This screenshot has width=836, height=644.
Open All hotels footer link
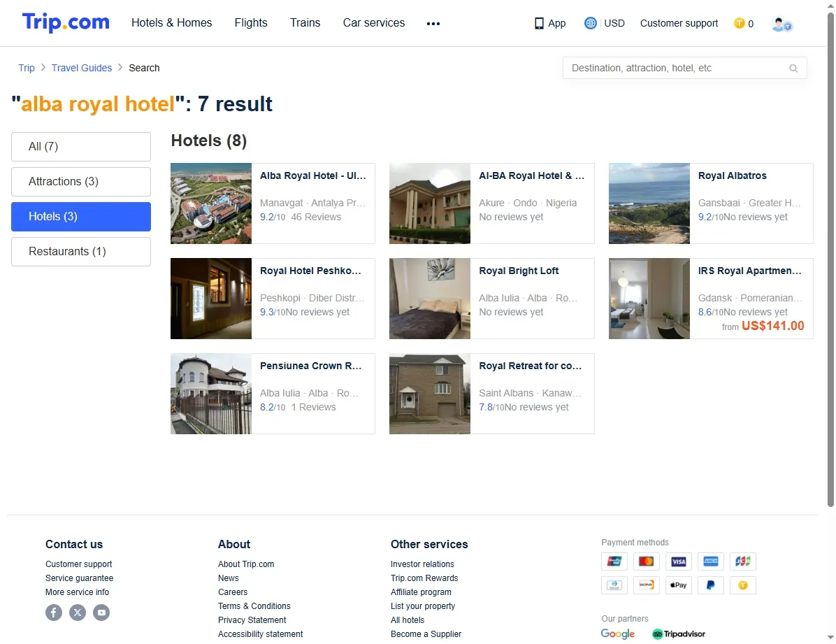tap(408, 620)
